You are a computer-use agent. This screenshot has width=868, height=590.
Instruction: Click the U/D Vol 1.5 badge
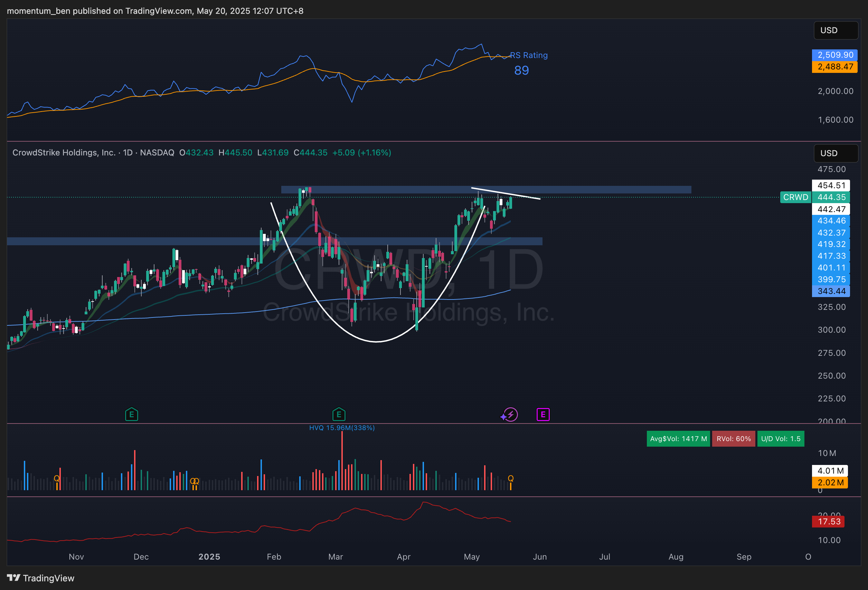781,439
